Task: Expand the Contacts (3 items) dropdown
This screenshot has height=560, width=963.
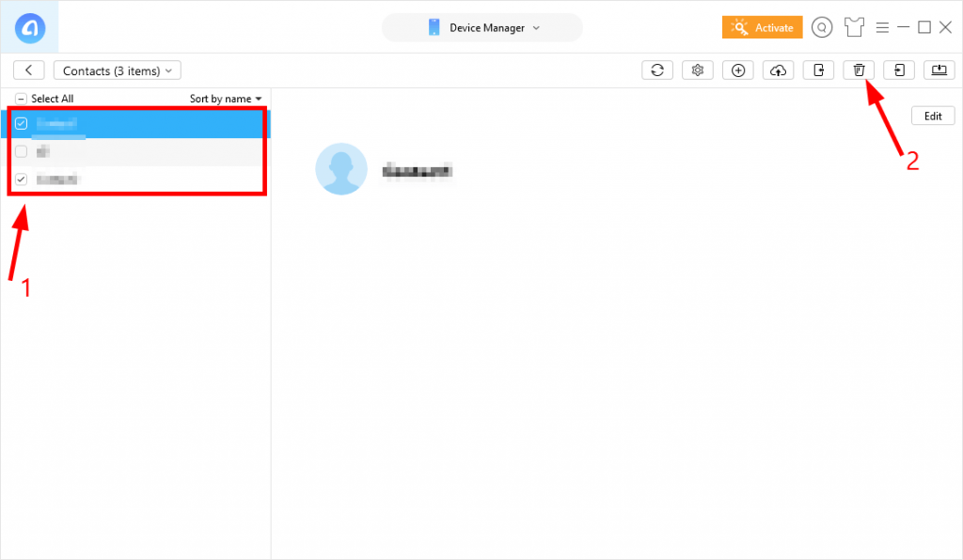Action: pyautogui.click(x=118, y=70)
